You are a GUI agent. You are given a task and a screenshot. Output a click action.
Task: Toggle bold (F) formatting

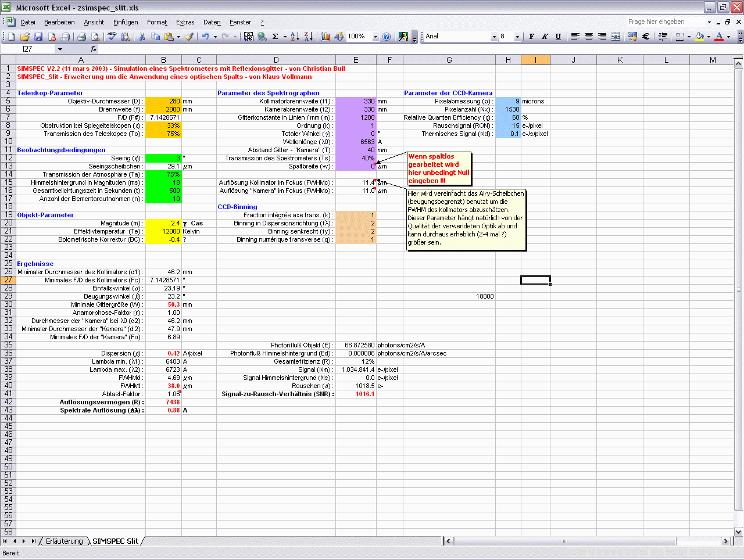tap(531, 37)
